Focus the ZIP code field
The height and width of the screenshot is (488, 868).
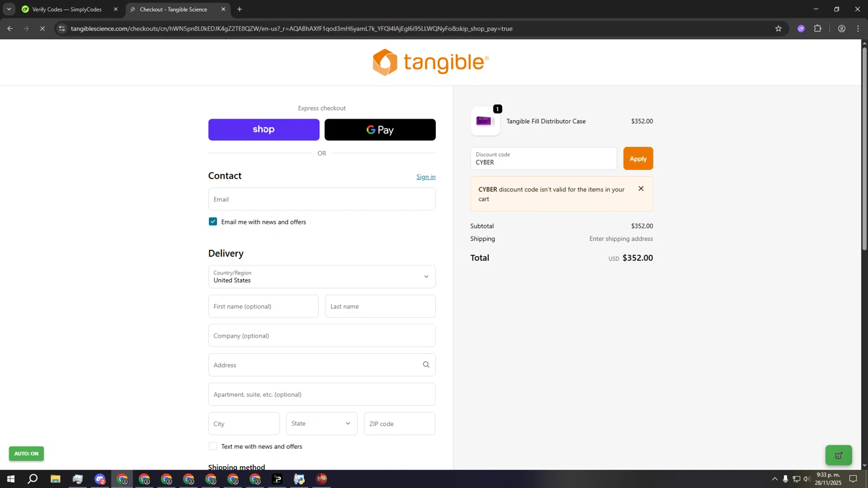(399, 424)
